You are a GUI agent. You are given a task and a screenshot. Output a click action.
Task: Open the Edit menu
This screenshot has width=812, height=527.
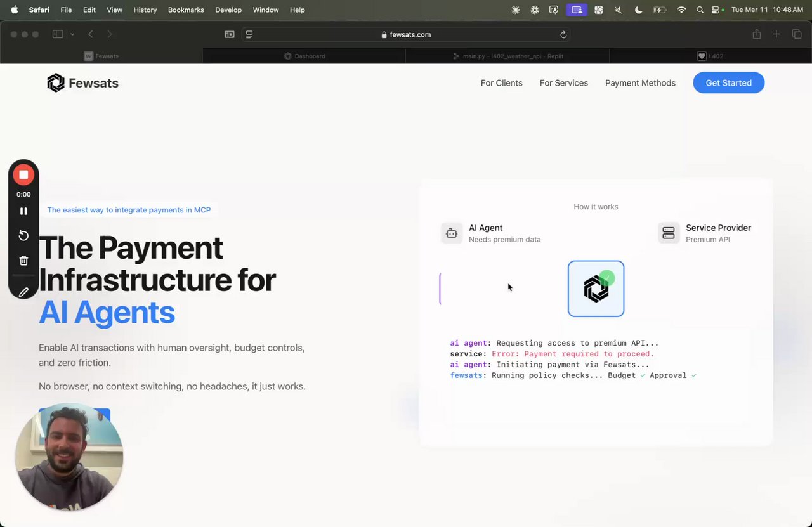[x=89, y=10]
